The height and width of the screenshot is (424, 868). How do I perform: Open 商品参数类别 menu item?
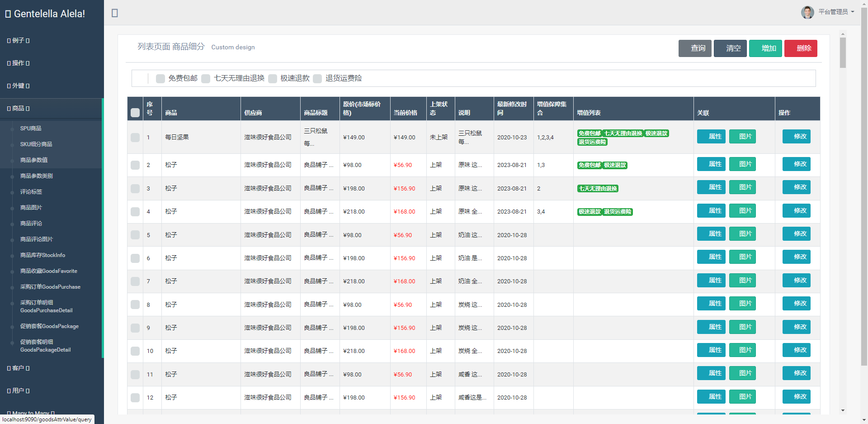(37, 176)
